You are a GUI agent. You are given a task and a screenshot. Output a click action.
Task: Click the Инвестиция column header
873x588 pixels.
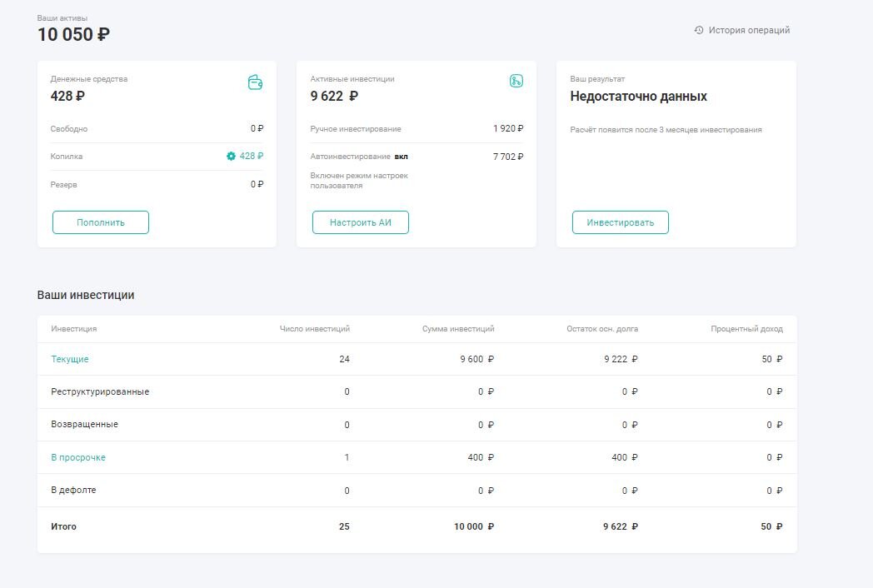pos(74,328)
